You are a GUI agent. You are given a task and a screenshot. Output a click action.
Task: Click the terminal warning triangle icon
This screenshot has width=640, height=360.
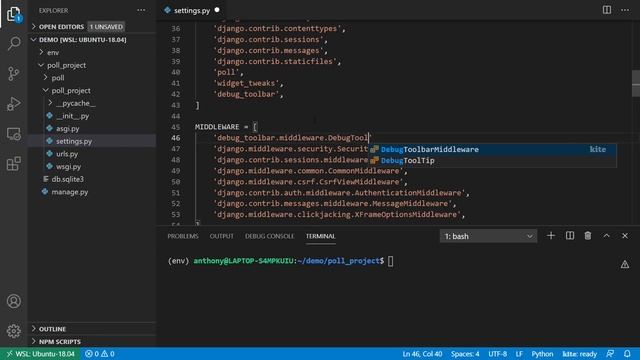(624, 264)
